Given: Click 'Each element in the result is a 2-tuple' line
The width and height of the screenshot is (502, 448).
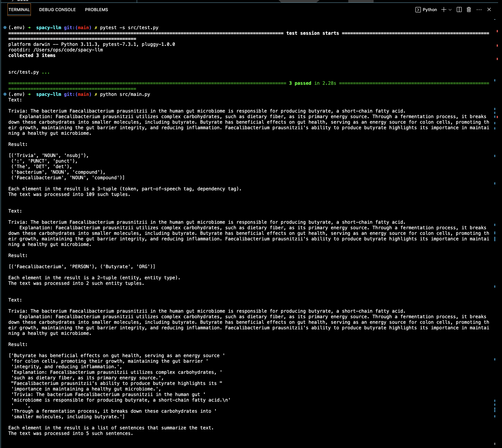Looking at the screenshot, I should pos(94,278).
